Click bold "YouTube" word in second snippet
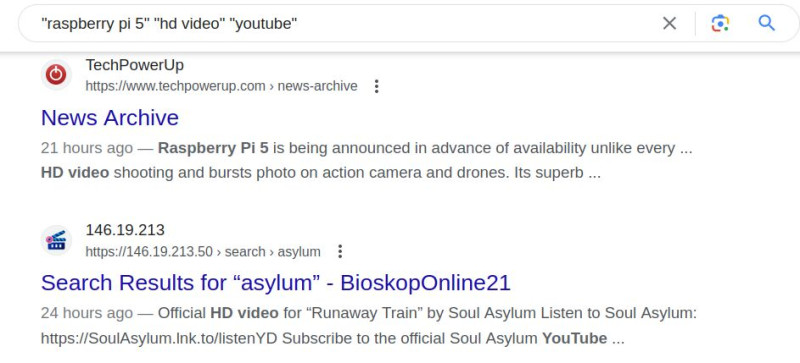The height and width of the screenshot is (363, 800). pyautogui.click(x=574, y=338)
